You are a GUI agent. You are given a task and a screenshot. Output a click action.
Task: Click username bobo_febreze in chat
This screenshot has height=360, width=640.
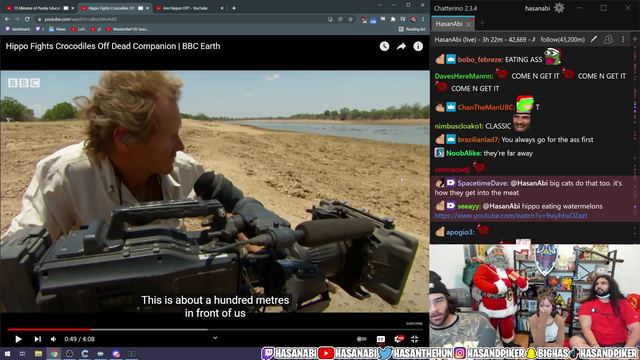click(x=479, y=60)
